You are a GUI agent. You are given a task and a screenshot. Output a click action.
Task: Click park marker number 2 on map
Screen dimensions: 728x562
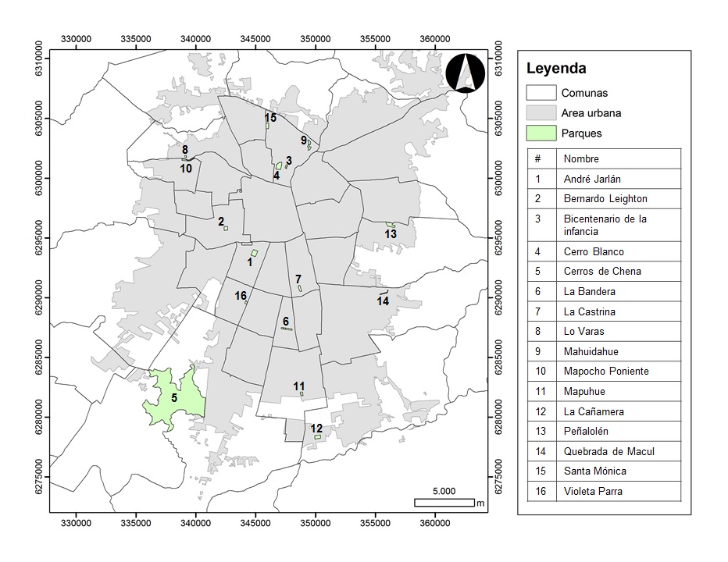226,228
